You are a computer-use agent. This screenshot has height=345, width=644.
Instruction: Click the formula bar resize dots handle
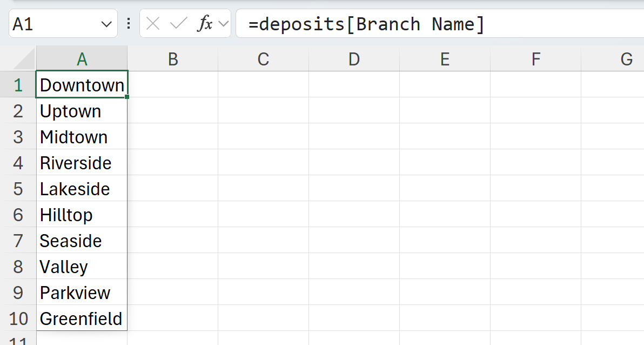(129, 24)
